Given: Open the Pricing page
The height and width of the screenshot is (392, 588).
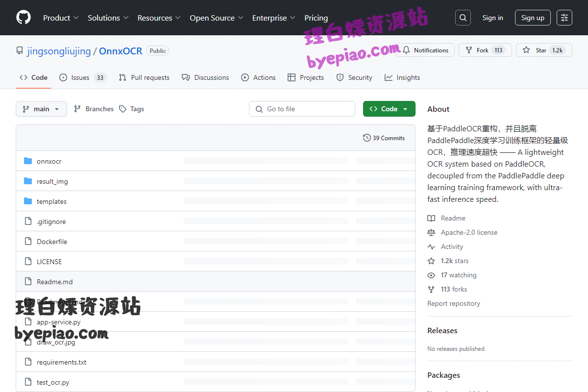Looking at the screenshot, I should (x=316, y=18).
